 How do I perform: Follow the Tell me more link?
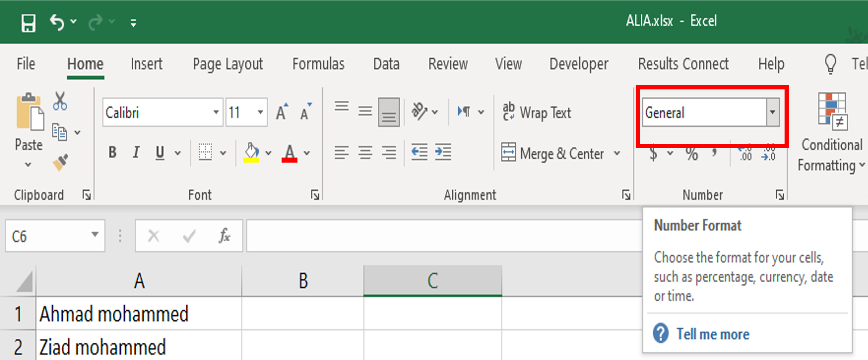click(713, 334)
